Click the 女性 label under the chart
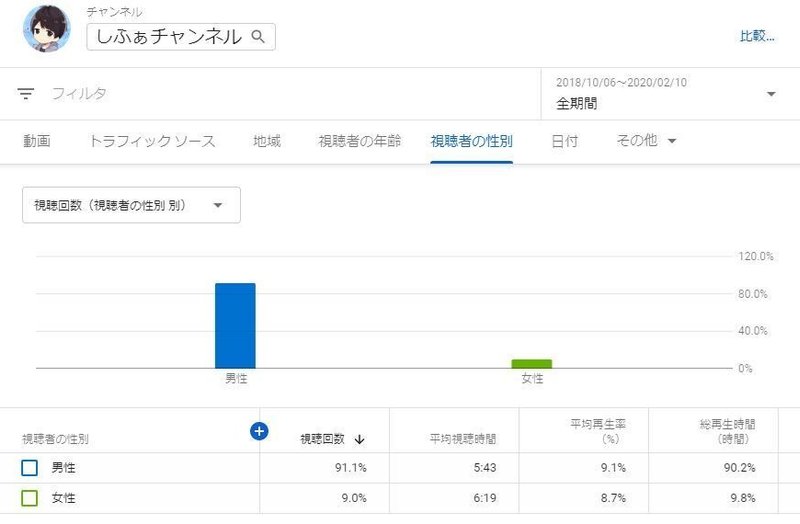 point(532,379)
